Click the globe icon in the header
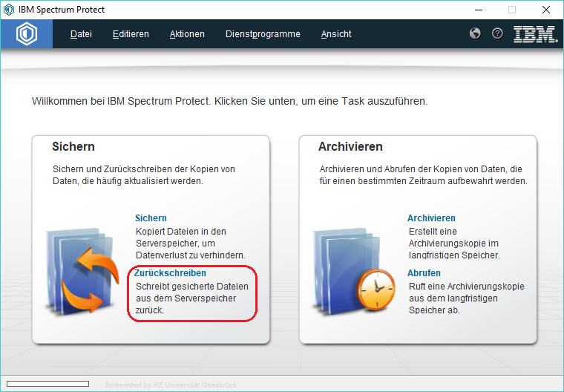The image size is (564, 392). tap(476, 33)
